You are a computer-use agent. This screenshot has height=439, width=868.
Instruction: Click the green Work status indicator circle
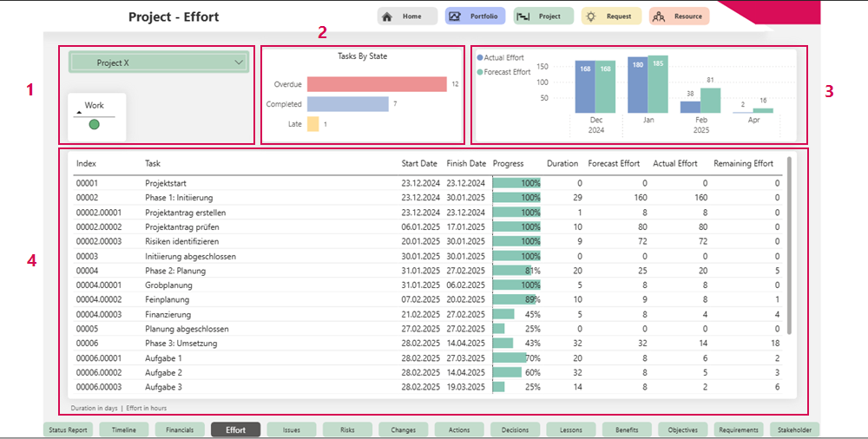[94, 125]
